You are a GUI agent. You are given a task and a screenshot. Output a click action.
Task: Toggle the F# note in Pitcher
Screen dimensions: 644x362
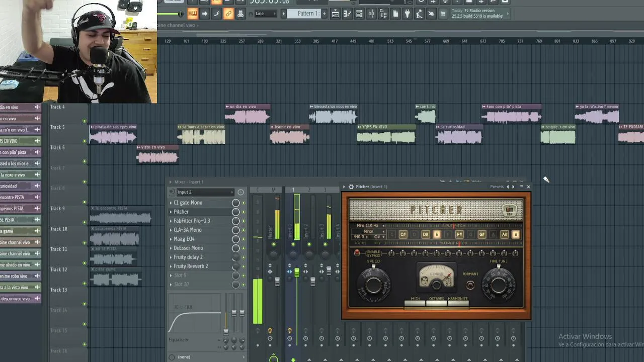(459, 235)
